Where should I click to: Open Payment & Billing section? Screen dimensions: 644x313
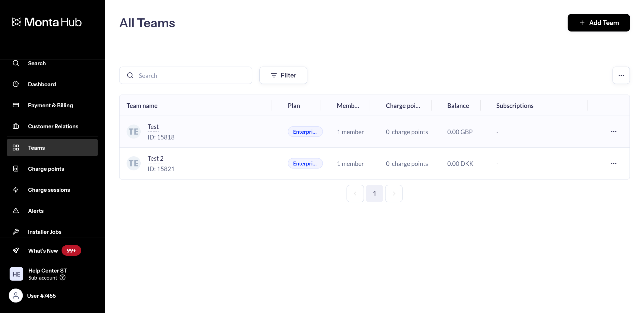(x=50, y=105)
